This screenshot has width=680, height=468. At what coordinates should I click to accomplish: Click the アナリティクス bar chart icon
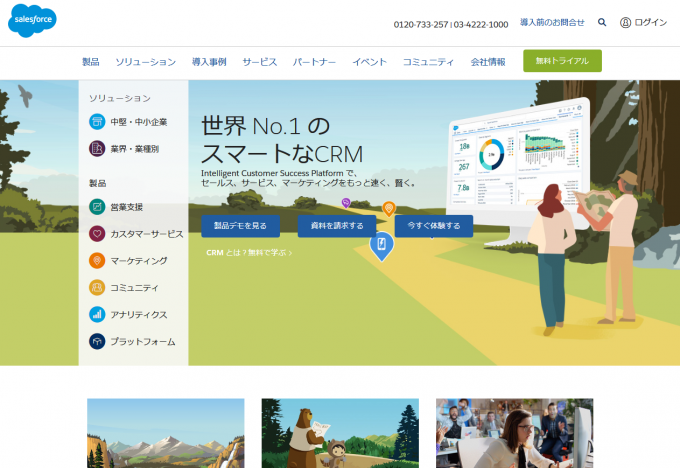(97, 314)
